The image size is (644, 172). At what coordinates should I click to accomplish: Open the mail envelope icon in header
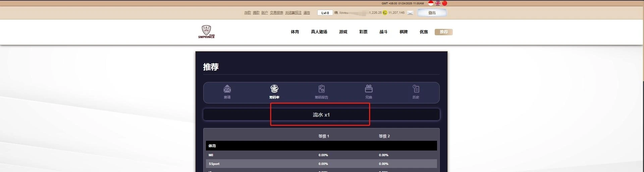pos(410,13)
